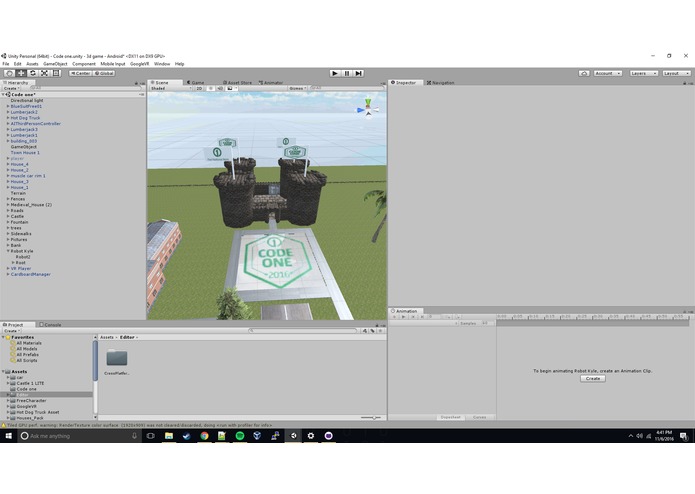The image size is (695, 494).
Task: Open File Explorer from the taskbar
Action: (169, 436)
